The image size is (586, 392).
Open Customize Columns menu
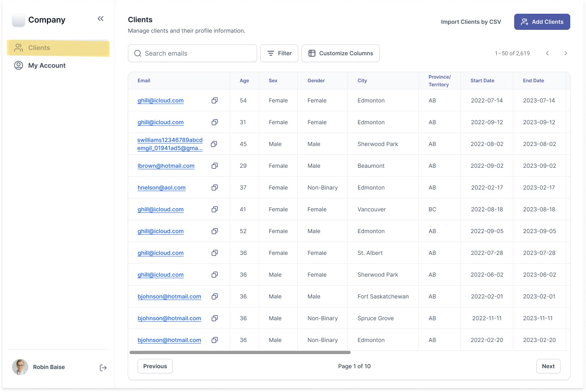[x=341, y=53]
